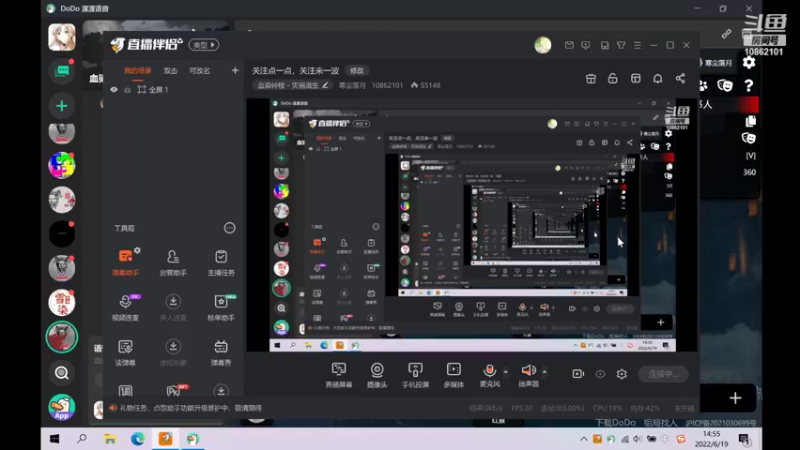
Task: Open the 主播任务 streamer tasks tool
Action: 221,262
